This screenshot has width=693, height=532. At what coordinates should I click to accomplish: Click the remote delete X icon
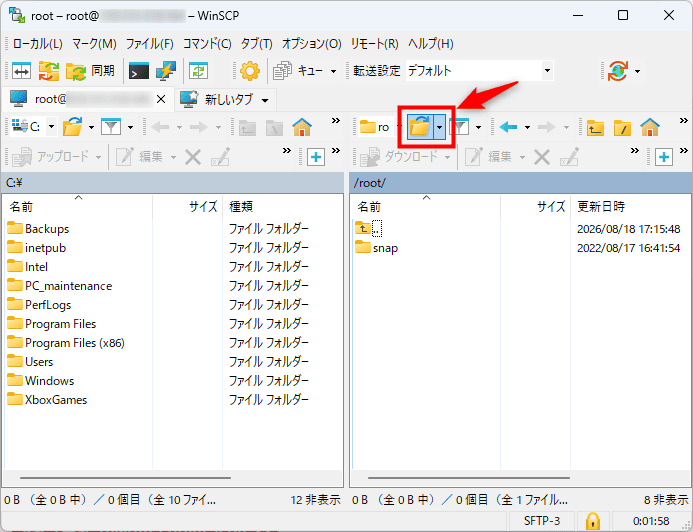coord(542,157)
